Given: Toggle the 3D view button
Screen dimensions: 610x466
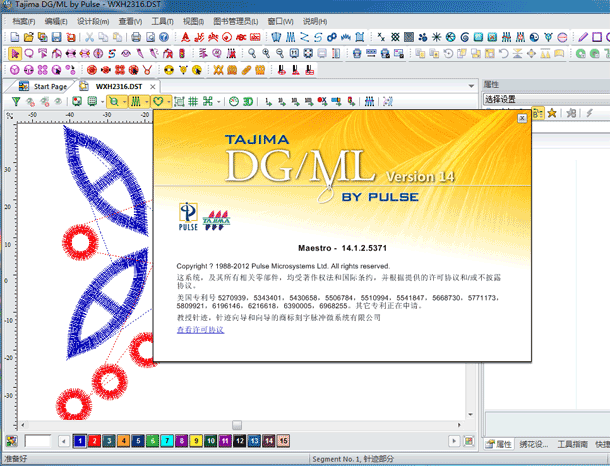Looking at the screenshot, I should pyautogui.click(x=248, y=102).
